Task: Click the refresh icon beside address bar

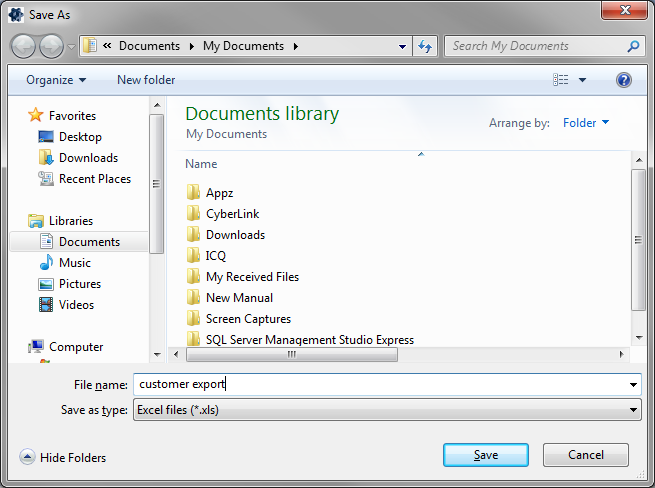Action: [425, 46]
